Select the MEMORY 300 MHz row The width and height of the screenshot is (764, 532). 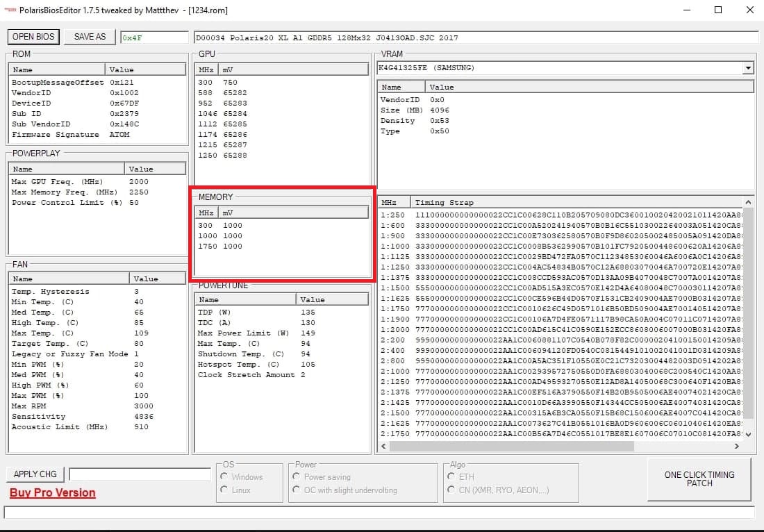281,226
